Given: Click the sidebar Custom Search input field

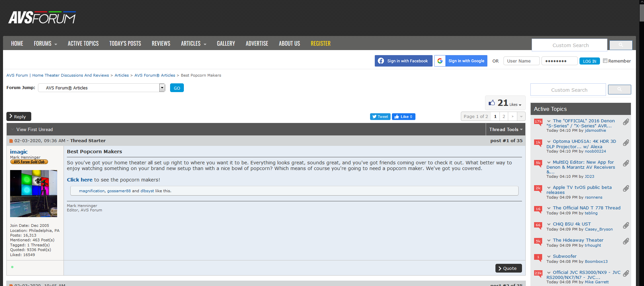Looking at the screenshot, I should (x=568, y=90).
